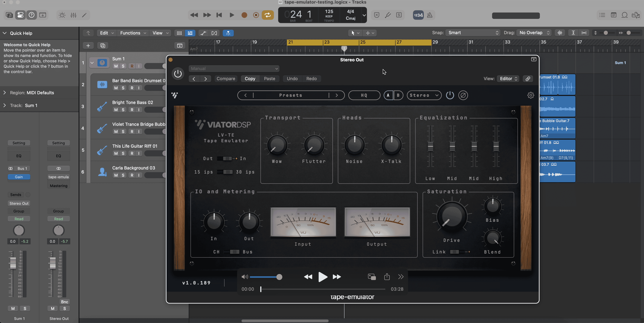Add a new track with plus button
This screenshot has width=644, height=323.
click(88, 45)
